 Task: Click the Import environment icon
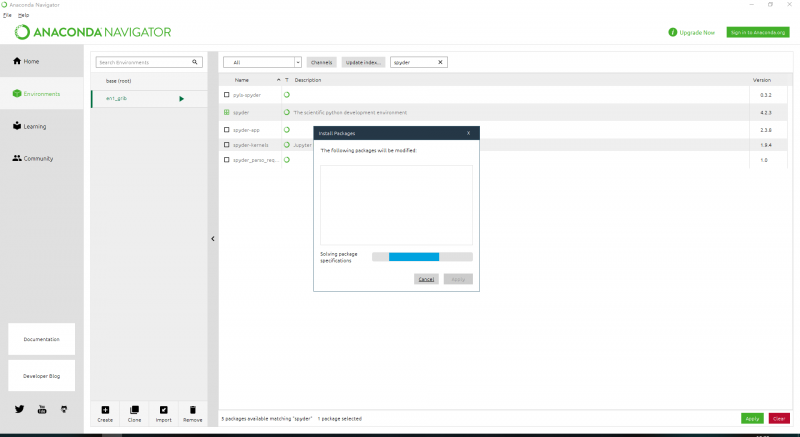tap(163, 409)
